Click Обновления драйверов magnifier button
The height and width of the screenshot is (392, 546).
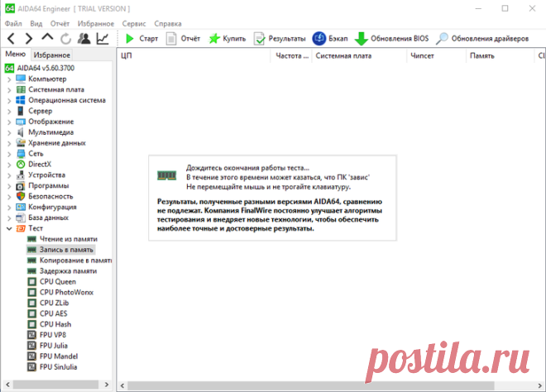pyautogui.click(x=482, y=38)
